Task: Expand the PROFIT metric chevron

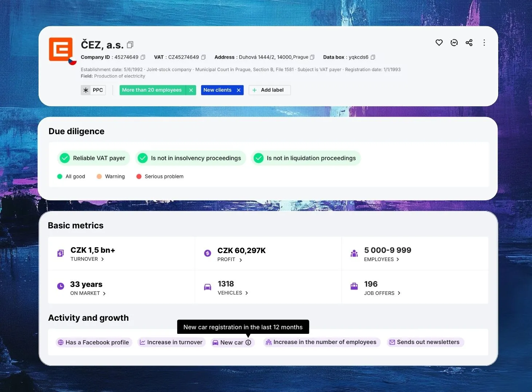Action: [x=241, y=260]
